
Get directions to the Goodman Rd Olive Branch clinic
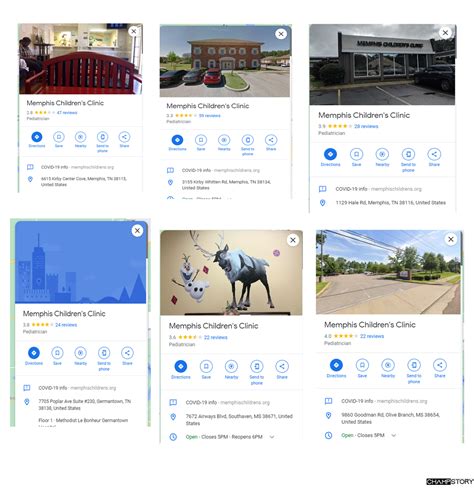pyautogui.click(x=336, y=365)
